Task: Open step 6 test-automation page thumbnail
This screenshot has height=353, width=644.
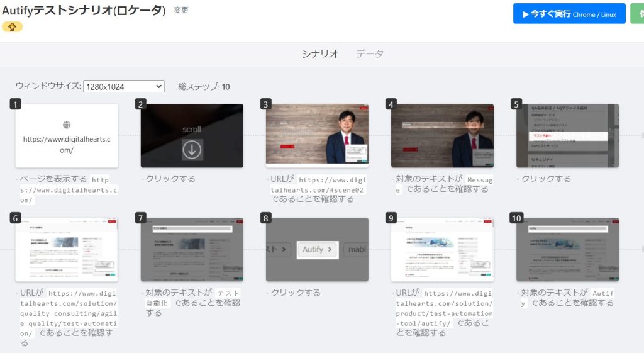Action: 67,249
